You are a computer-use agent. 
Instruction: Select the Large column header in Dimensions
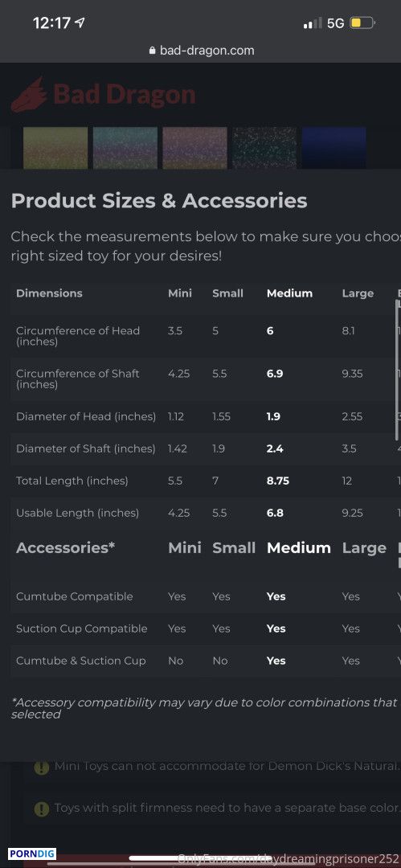[x=358, y=293]
